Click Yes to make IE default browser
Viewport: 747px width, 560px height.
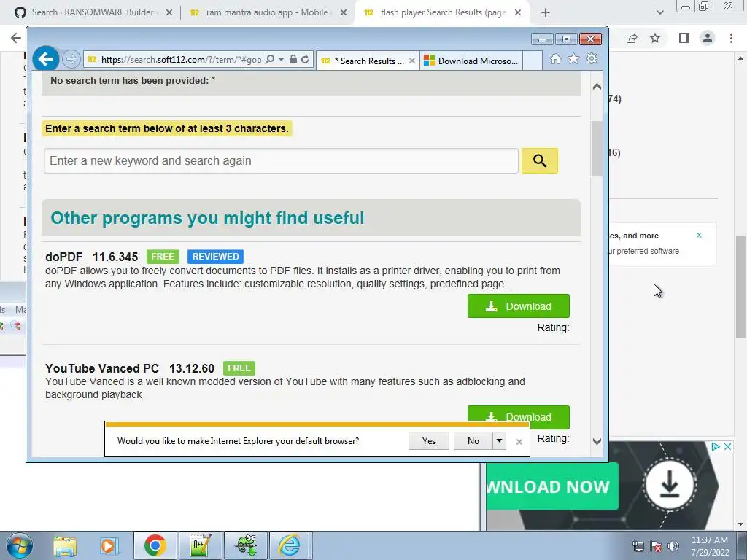pyautogui.click(x=429, y=441)
